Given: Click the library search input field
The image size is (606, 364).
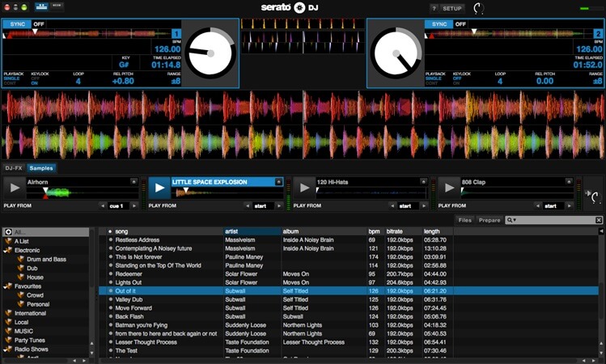Looking at the screenshot, I should (556, 220).
